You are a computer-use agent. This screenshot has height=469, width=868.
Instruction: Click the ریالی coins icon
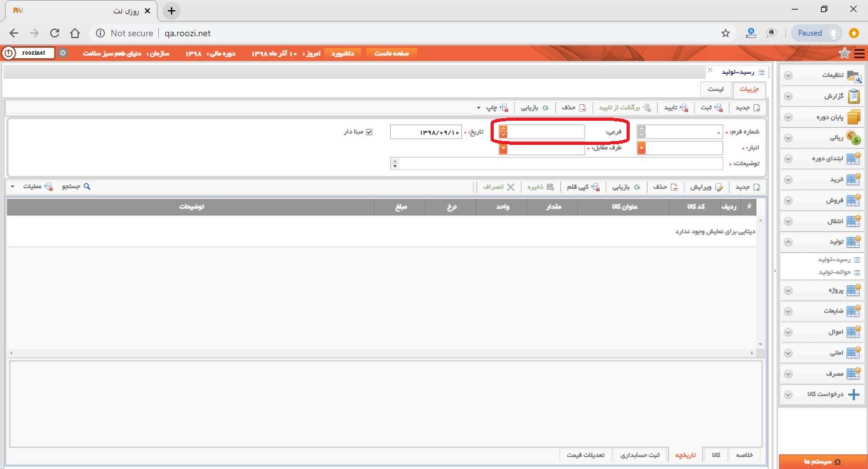pos(854,137)
